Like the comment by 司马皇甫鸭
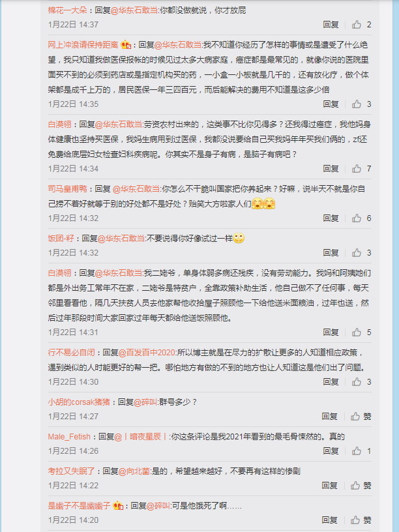399x532 pixels. (x=361, y=218)
